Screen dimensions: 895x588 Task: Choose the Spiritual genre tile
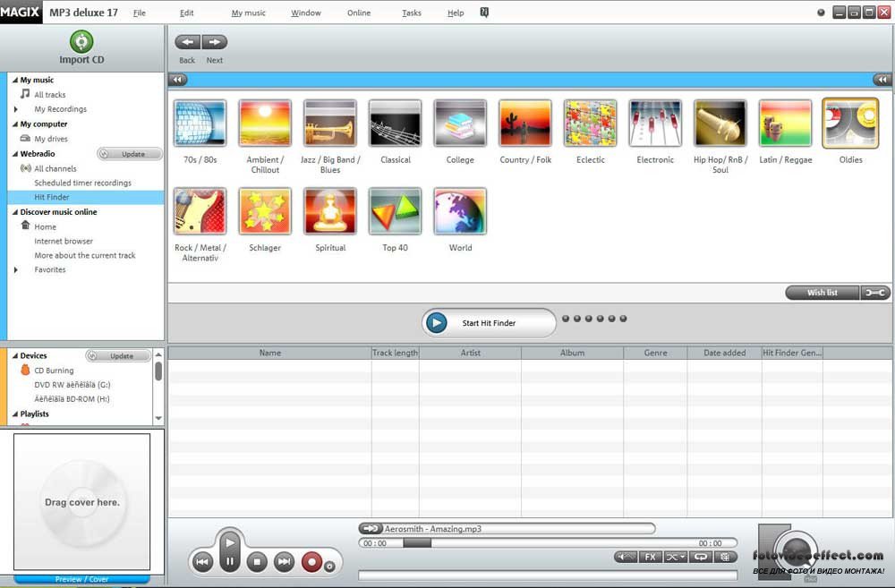tap(330, 211)
